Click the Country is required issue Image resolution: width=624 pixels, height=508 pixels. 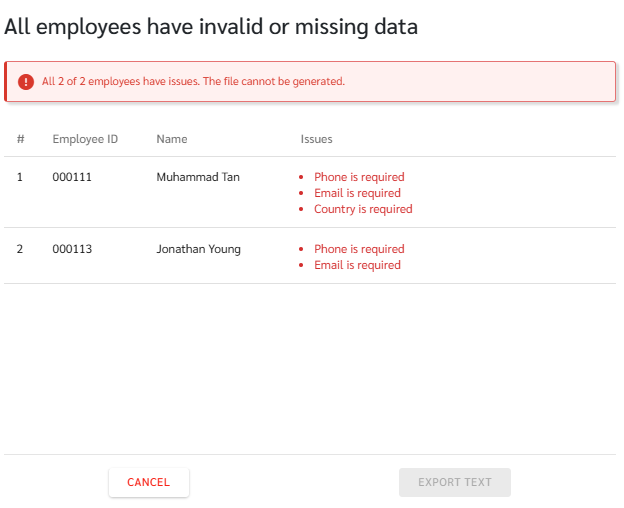pos(363,209)
